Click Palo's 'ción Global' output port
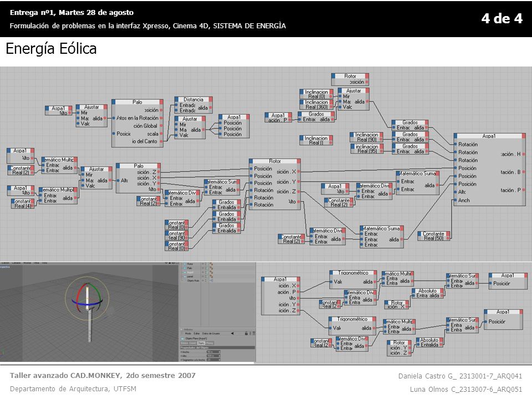532x399 pixels. [161, 126]
